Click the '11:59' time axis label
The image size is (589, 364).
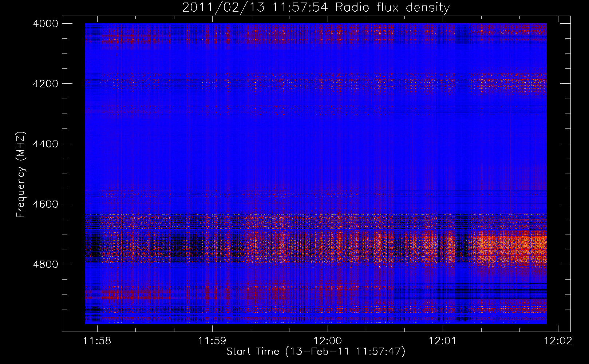tap(212, 341)
